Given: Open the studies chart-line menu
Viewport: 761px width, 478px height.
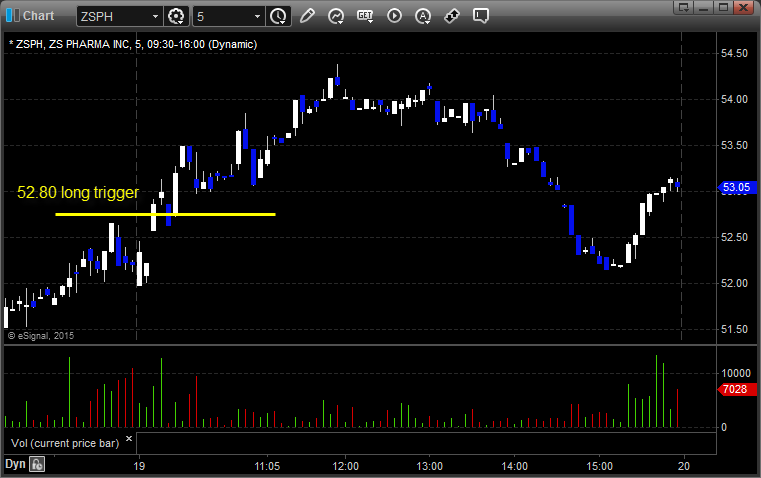Looking at the screenshot, I should click(x=336, y=16).
